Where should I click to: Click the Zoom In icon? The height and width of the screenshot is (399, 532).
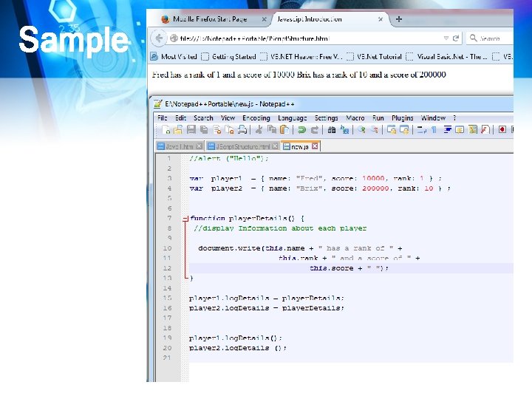click(361, 129)
